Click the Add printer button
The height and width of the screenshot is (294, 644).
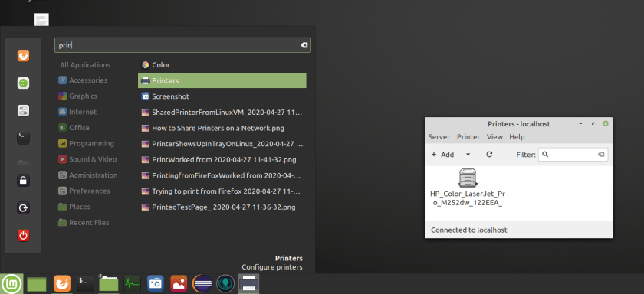point(443,155)
